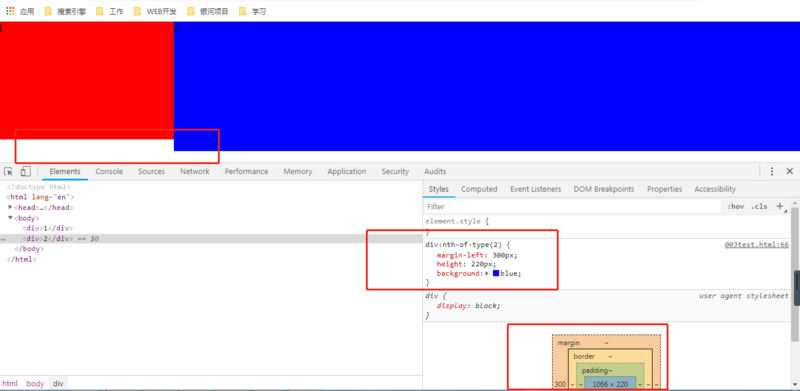Viewport: 800px width, 391px height.
Task: Expand the head element node
Action: click(10, 207)
